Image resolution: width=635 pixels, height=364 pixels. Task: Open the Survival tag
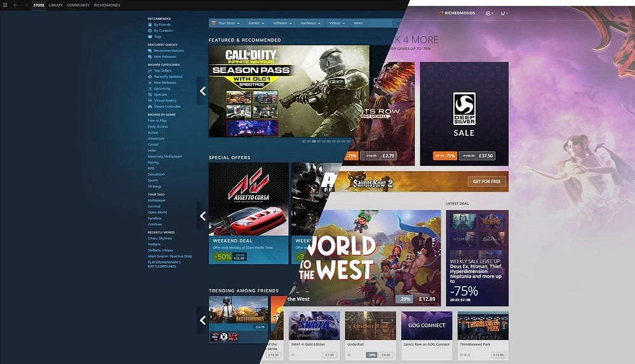[x=154, y=206]
